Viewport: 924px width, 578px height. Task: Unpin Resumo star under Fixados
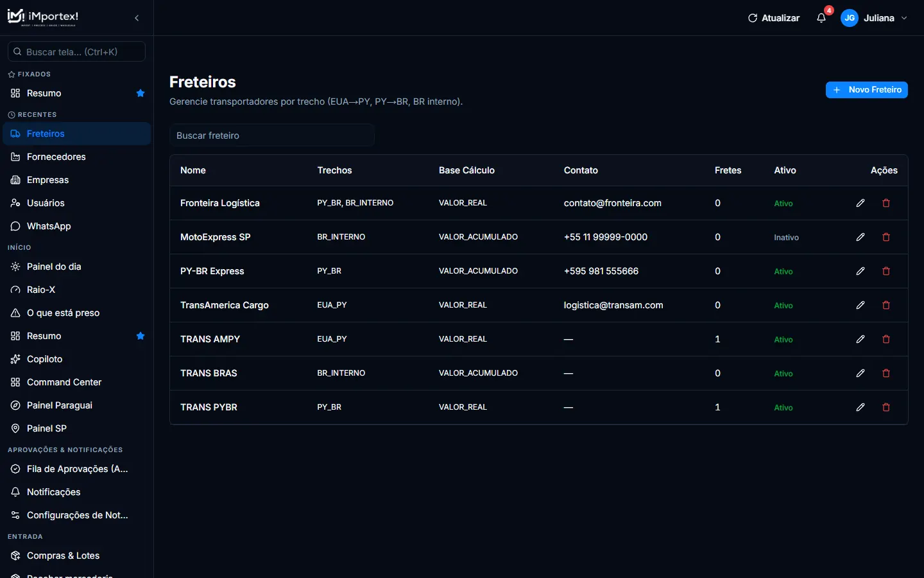point(141,93)
